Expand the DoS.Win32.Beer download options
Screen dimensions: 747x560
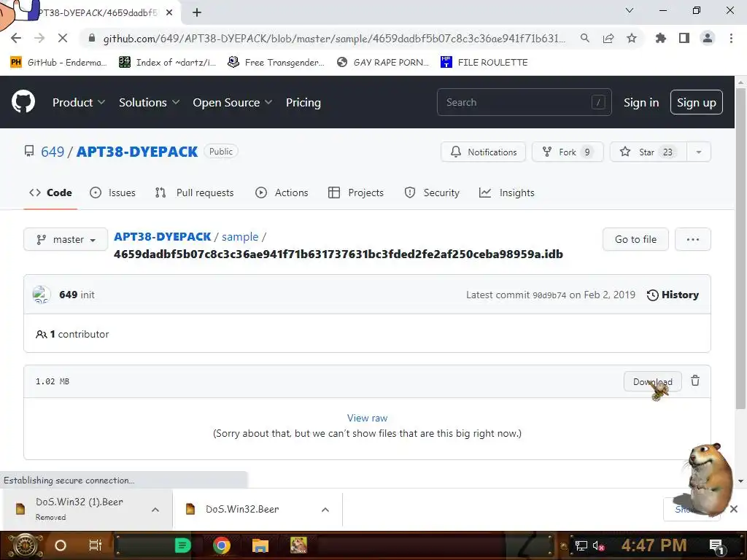(325, 510)
